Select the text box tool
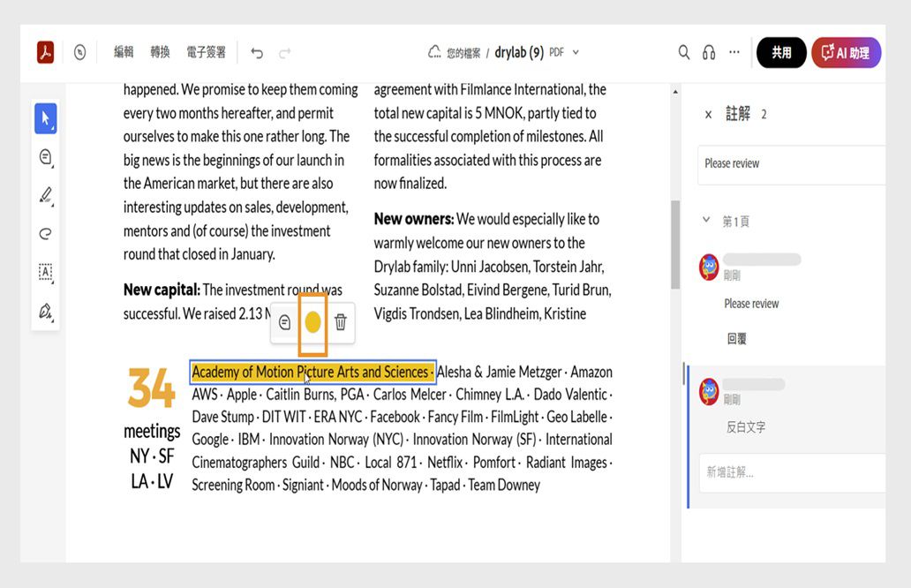 (x=45, y=272)
